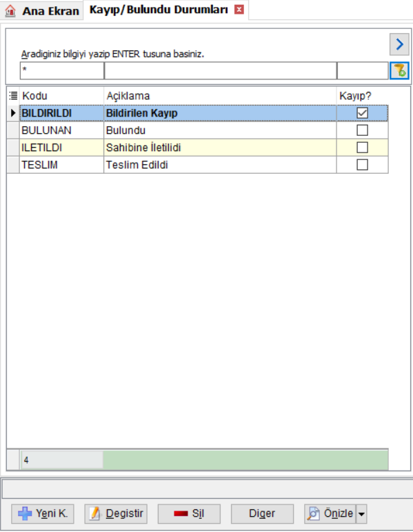The height and width of the screenshot is (532, 413).
Task: Check the Kayıp checkbox for BULUNAN row
Action: point(362,130)
